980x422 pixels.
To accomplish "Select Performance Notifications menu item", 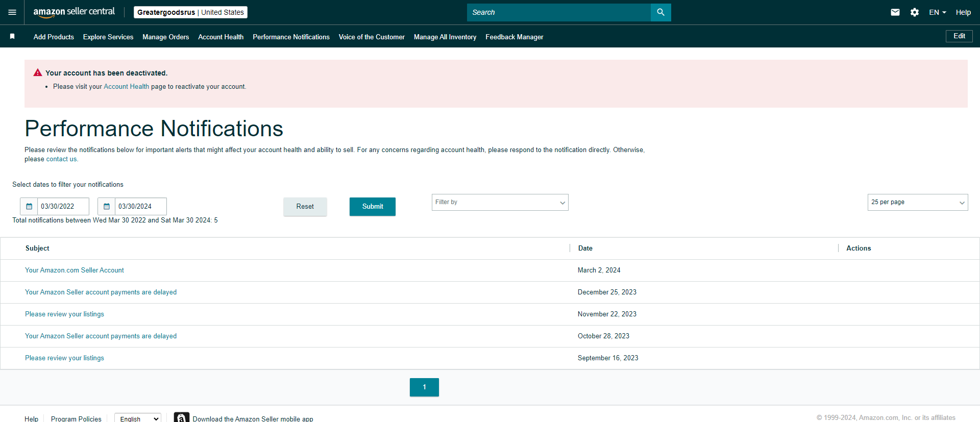I will (291, 37).
